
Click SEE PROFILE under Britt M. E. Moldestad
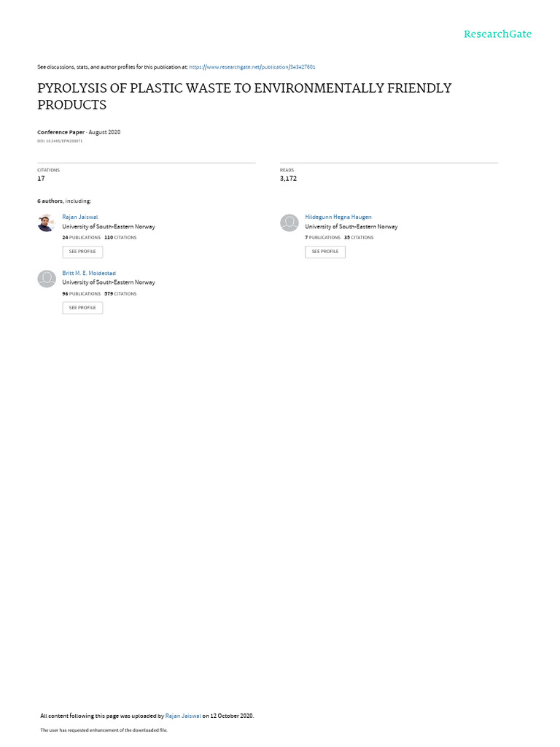82,308
